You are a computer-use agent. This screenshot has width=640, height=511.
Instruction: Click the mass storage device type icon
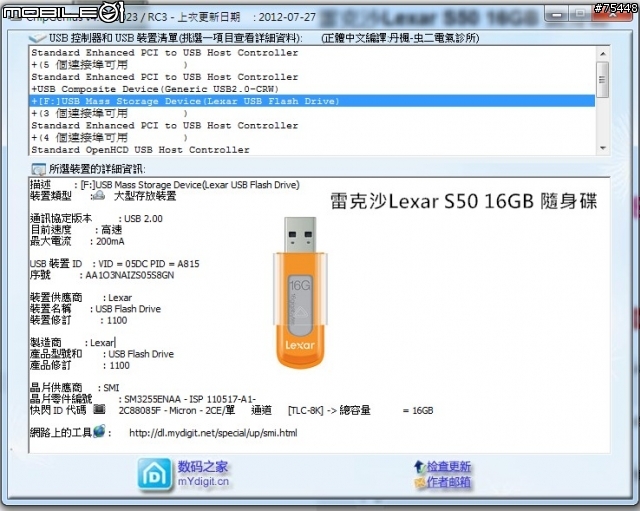pos(99,196)
